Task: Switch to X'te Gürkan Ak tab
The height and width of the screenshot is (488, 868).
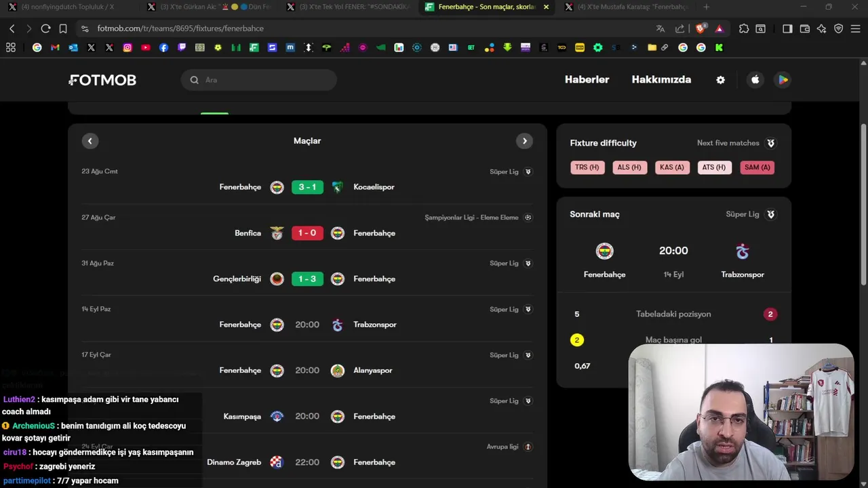Action: (x=209, y=7)
